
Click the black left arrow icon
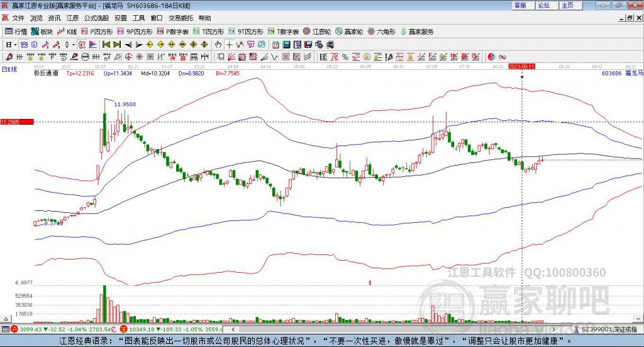(x=128, y=45)
